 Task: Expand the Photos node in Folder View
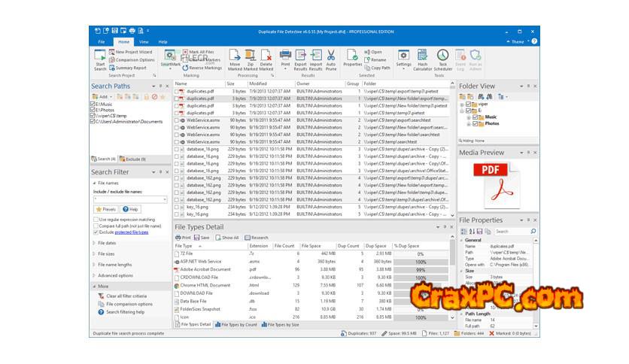469,124
